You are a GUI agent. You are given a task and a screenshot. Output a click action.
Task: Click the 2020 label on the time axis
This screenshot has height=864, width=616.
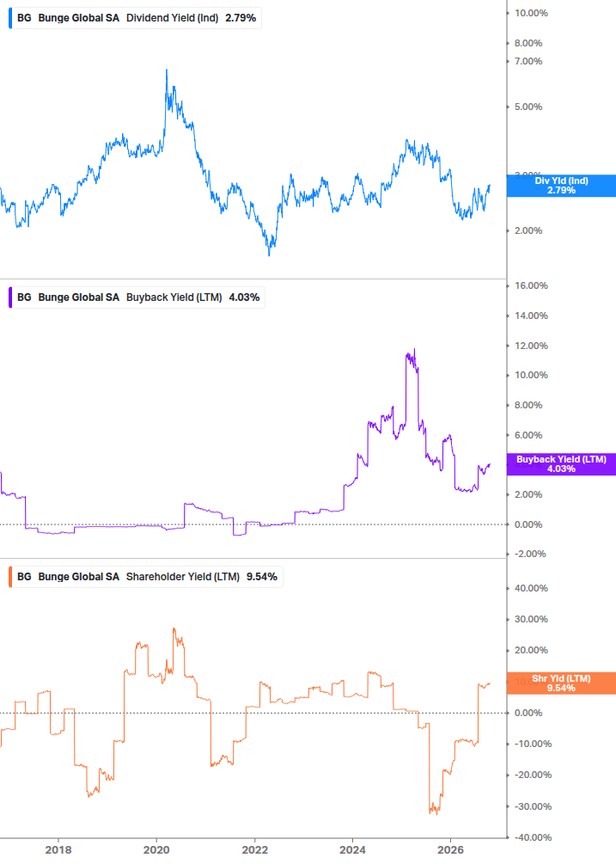coord(156,849)
